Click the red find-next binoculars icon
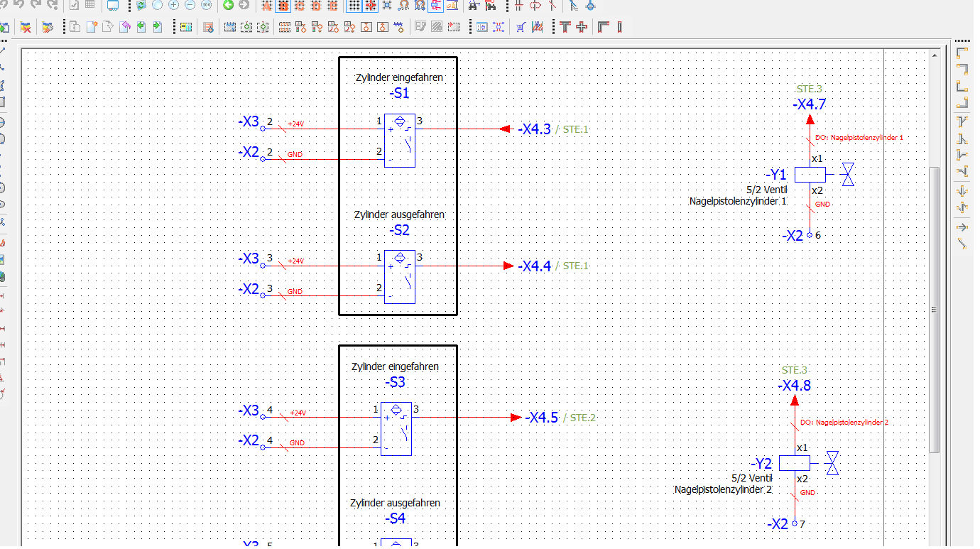 point(490,5)
